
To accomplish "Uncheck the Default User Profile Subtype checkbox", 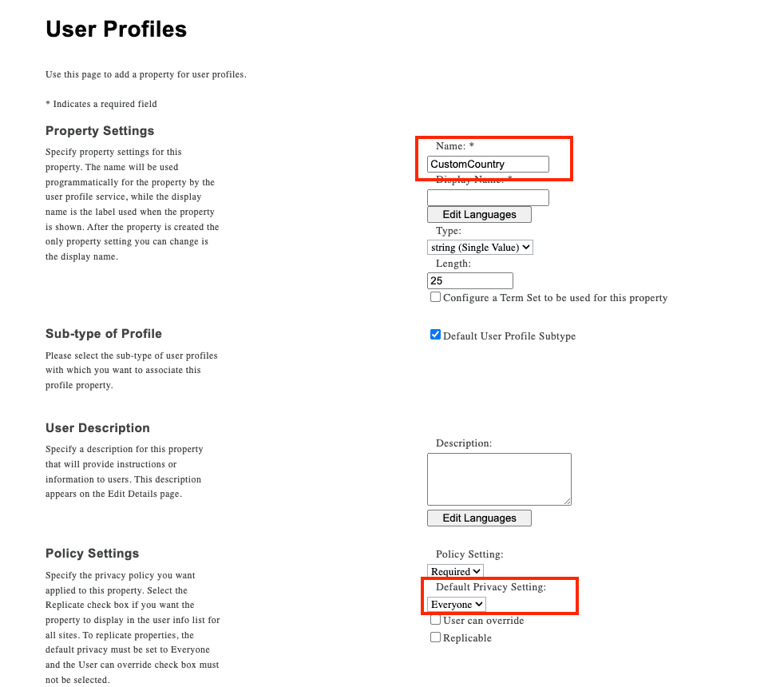I will (x=435, y=336).
